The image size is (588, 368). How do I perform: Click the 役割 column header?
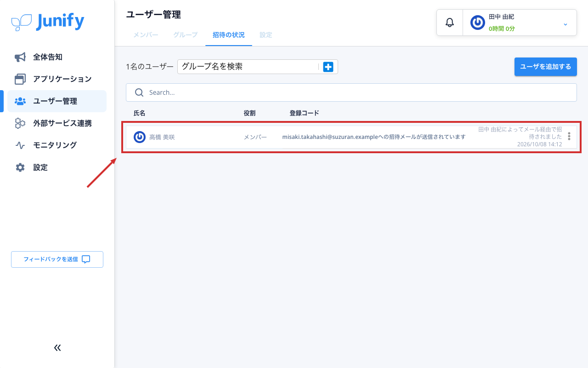249,113
